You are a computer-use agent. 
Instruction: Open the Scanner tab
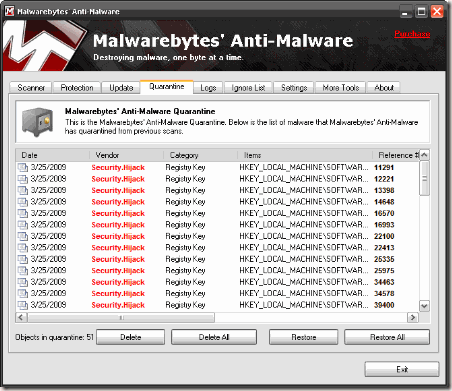click(31, 88)
